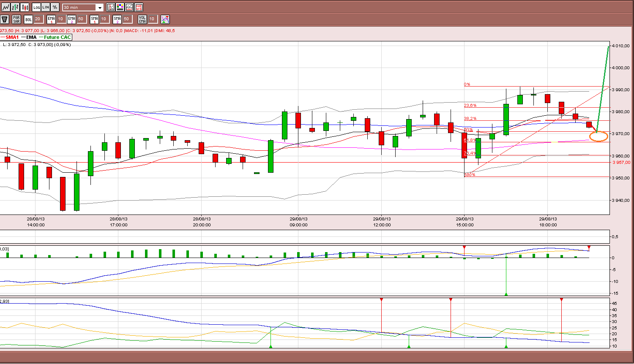Click the 3 957,00 price level label
Screen dimensions: 634x364
[621, 162]
